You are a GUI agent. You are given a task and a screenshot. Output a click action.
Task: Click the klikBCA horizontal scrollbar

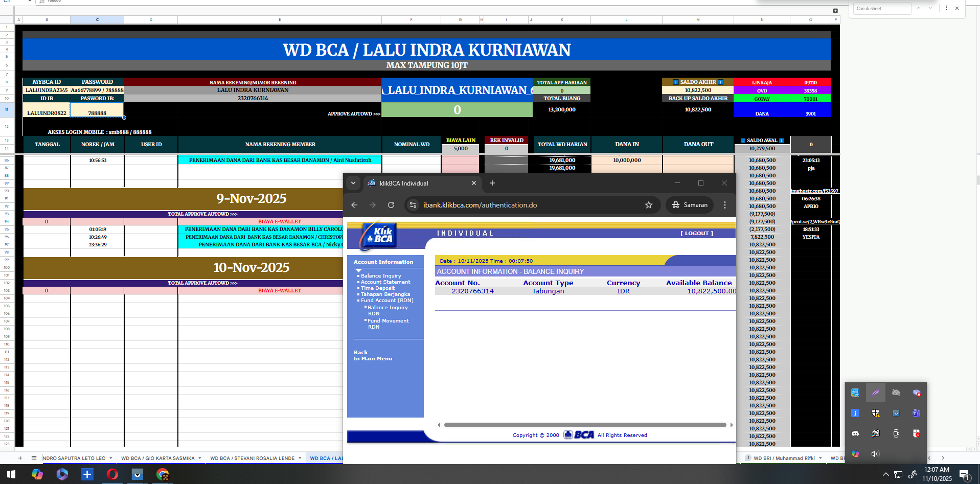[x=585, y=425]
